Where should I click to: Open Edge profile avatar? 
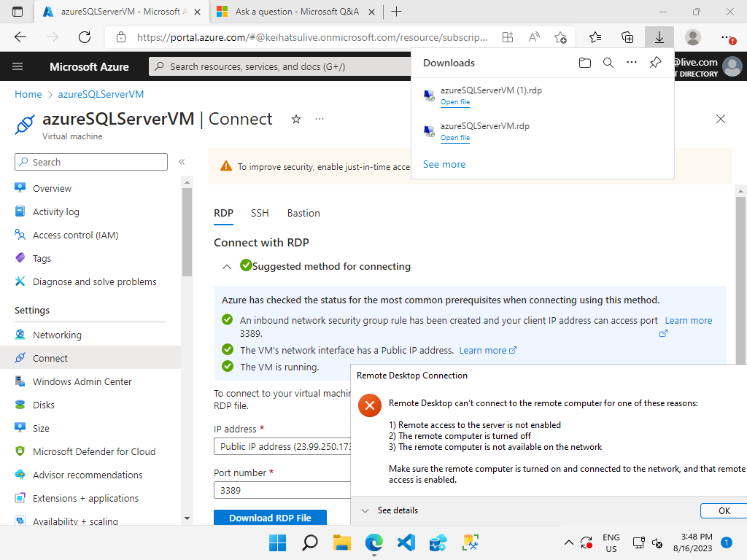click(x=693, y=37)
